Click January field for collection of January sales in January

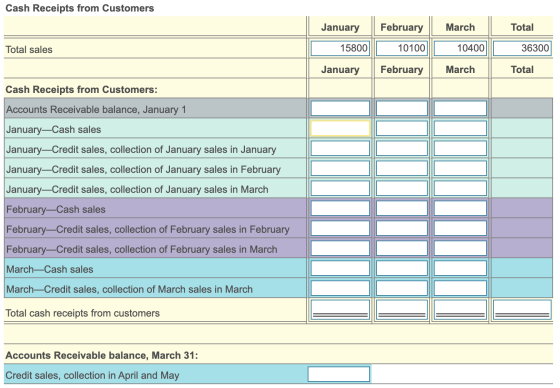pos(340,148)
